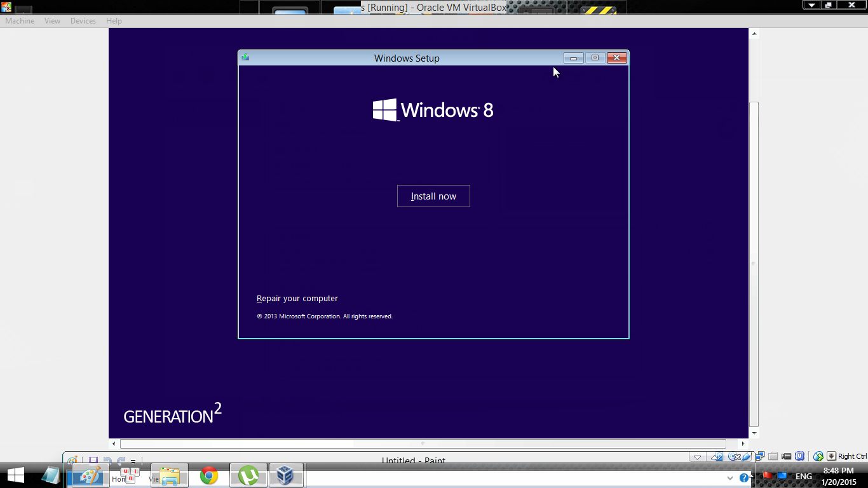Click the mouse integration status icon
The height and width of the screenshot is (488, 868).
(x=818, y=456)
